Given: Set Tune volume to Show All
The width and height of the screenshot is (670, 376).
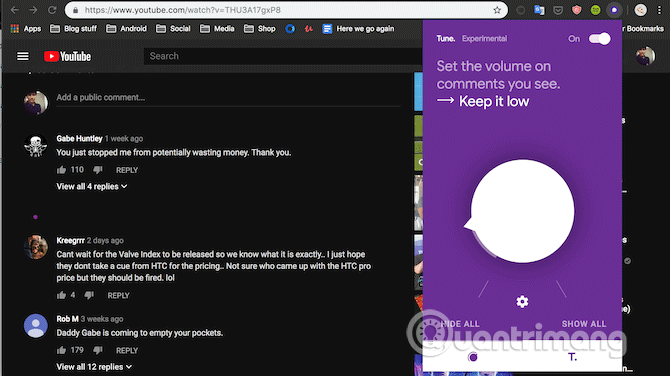Looking at the screenshot, I should click(584, 324).
